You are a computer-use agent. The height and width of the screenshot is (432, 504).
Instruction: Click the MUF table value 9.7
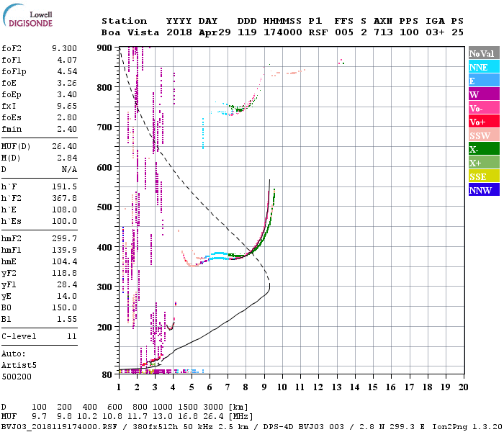(x=39, y=417)
